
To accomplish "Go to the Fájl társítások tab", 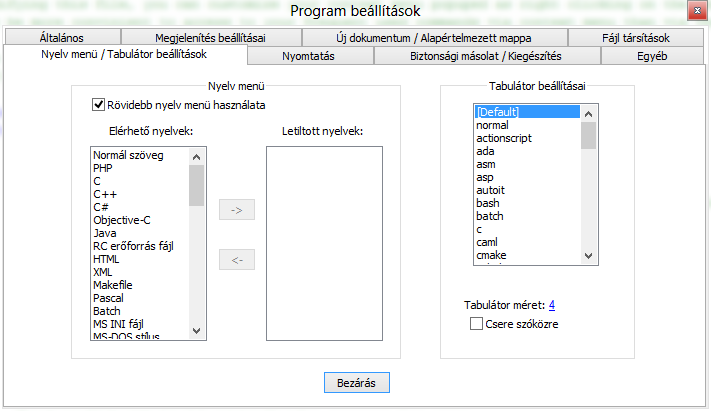I will coord(637,38).
